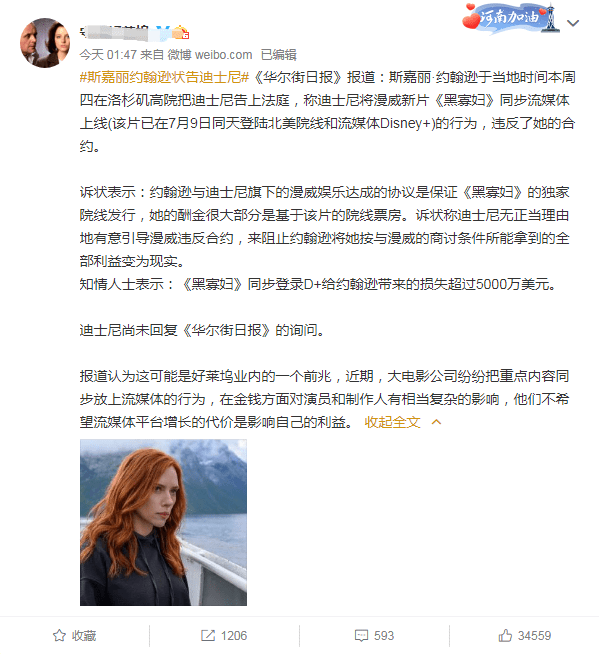Viewport: 599px width, 654px height.
Task: Click the like count 34559
Action: point(534,636)
